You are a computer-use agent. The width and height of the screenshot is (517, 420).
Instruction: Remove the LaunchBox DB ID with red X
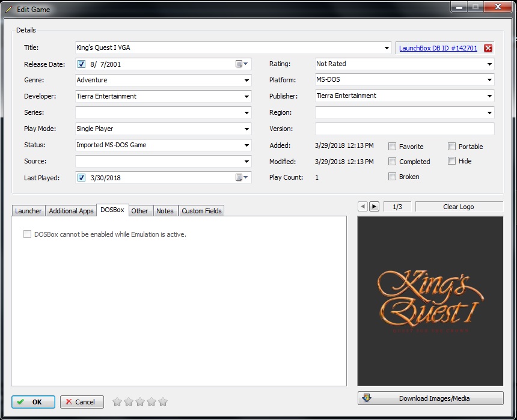[x=488, y=48]
